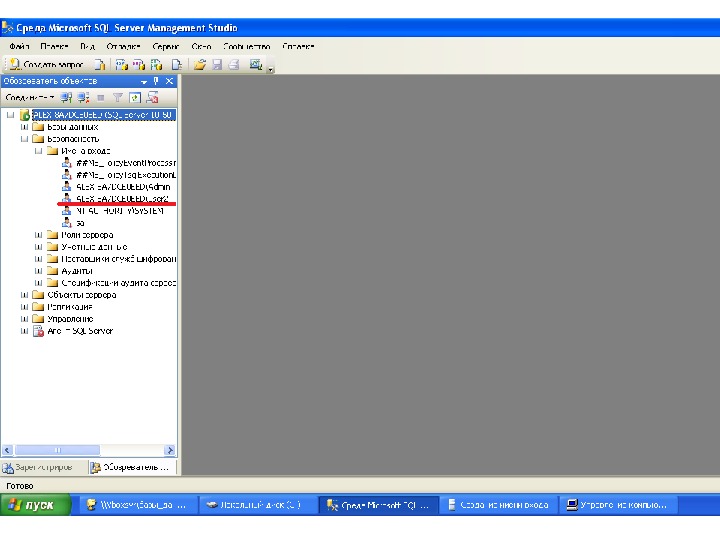
Task: Click the refresh icon in Object Explorer toolbar
Action: (x=135, y=97)
